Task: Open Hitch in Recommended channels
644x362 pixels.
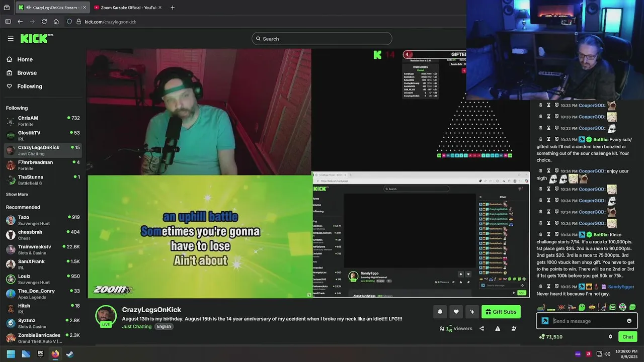Action: coord(43,309)
